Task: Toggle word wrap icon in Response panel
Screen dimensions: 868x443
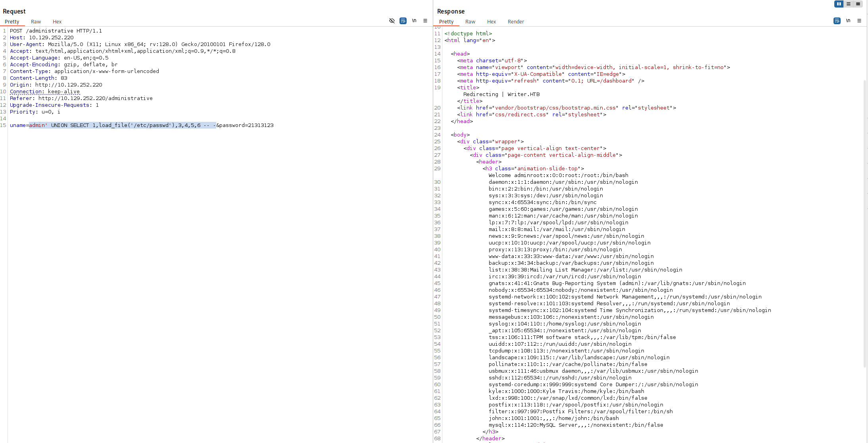Action: click(837, 21)
